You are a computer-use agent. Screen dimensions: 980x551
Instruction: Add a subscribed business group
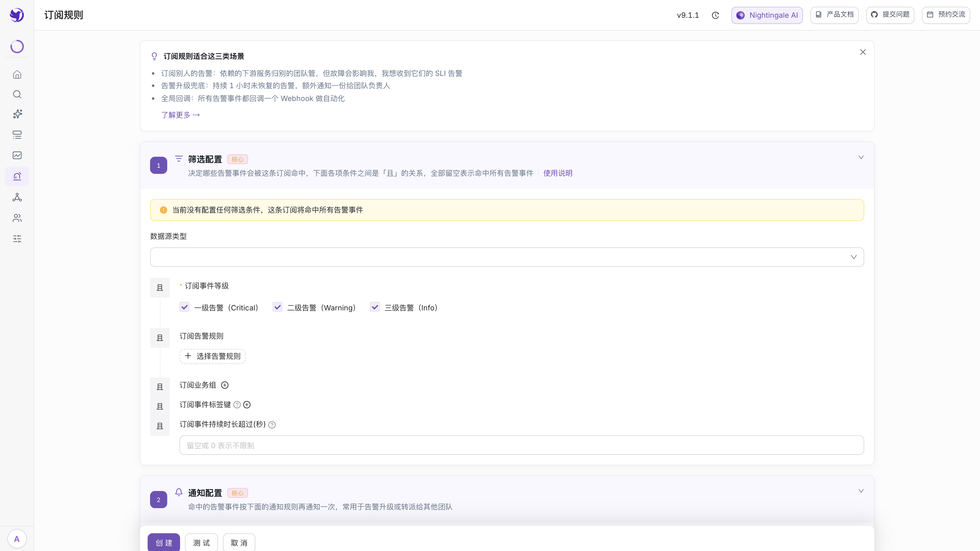pos(225,385)
